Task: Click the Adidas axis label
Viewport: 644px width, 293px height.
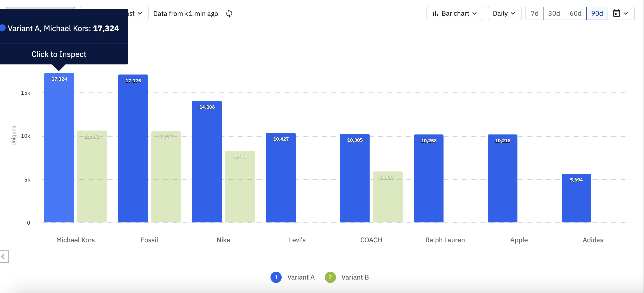Action: [593, 240]
